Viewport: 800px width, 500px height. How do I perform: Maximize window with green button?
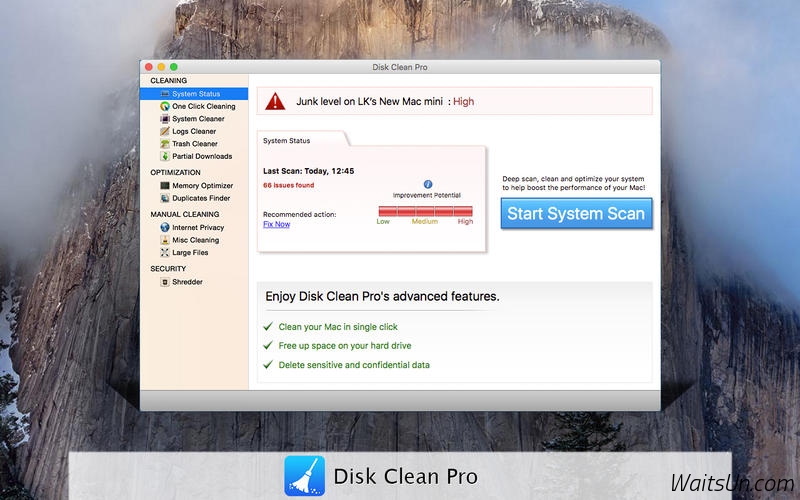pyautogui.click(x=173, y=67)
